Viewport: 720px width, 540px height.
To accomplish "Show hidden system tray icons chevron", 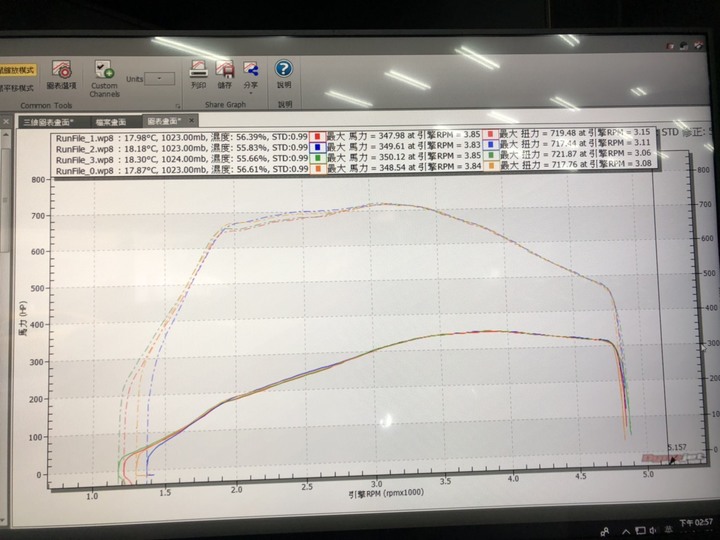I will [x=626, y=531].
